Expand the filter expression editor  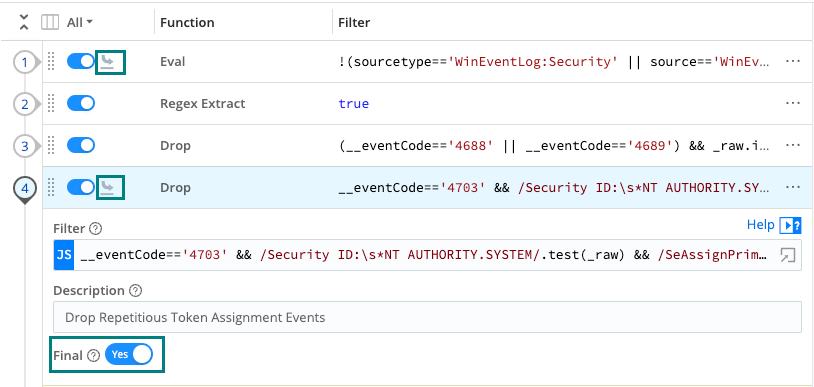pyautogui.click(x=788, y=255)
